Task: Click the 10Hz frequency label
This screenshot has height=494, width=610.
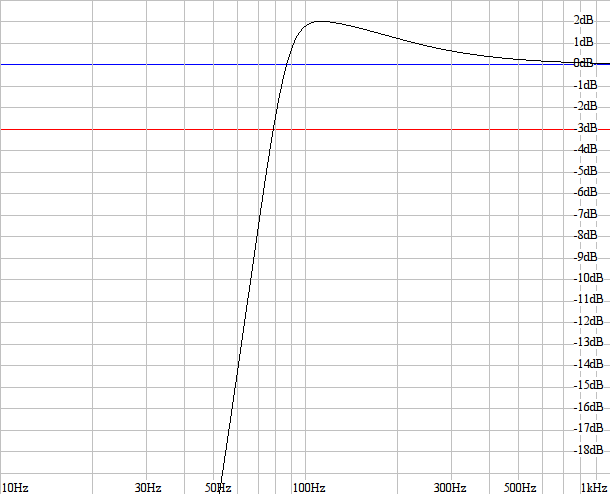Action: [x=15, y=488]
